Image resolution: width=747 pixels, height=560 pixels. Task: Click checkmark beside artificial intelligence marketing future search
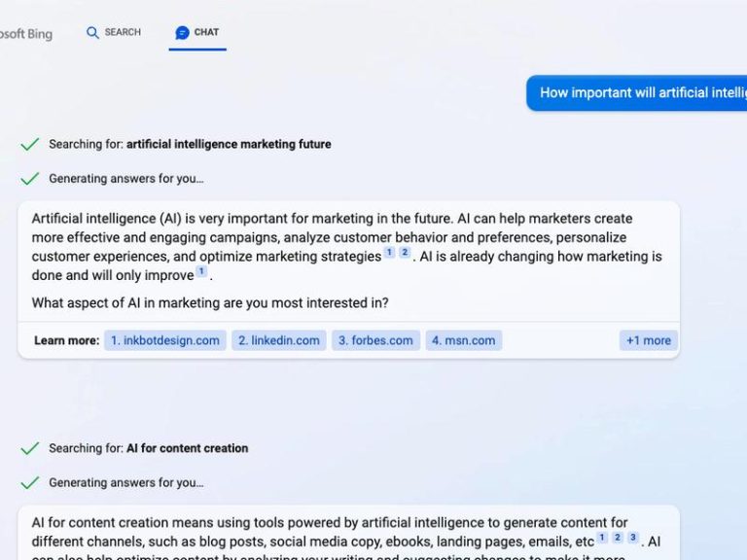click(29, 144)
